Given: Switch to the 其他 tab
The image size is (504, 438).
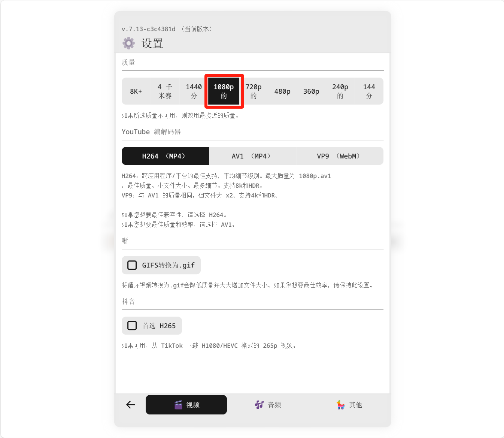Looking at the screenshot, I should pyautogui.click(x=349, y=405).
